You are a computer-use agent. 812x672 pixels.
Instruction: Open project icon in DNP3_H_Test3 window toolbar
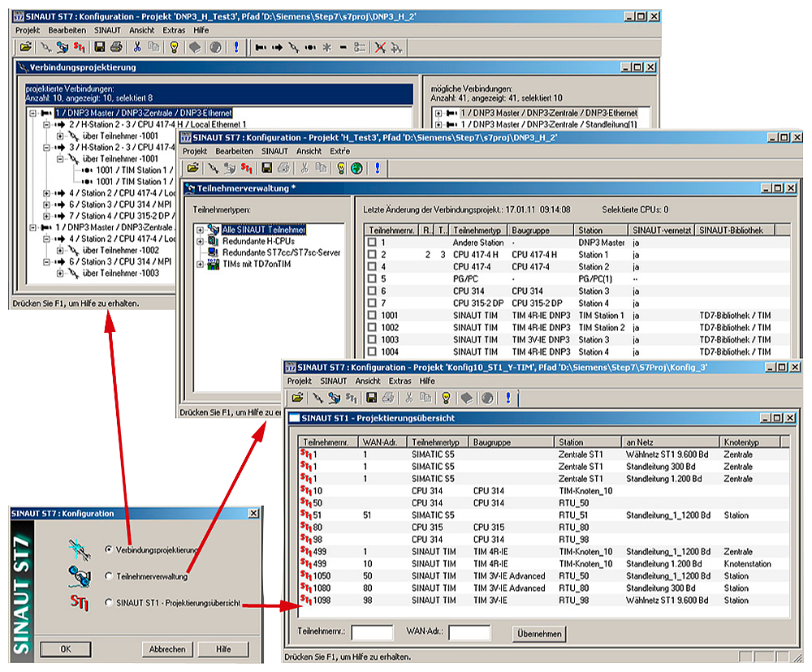pos(25,48)
